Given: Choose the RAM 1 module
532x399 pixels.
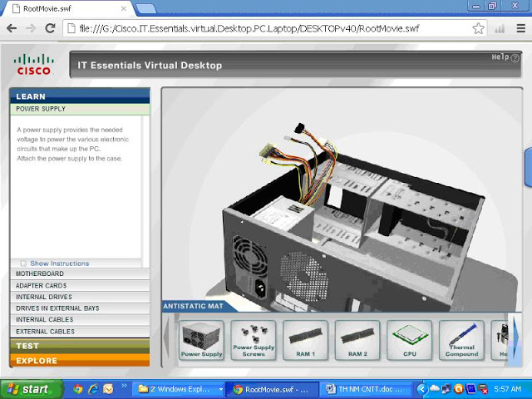Looking at the screenshot, I should coord(305,340).
